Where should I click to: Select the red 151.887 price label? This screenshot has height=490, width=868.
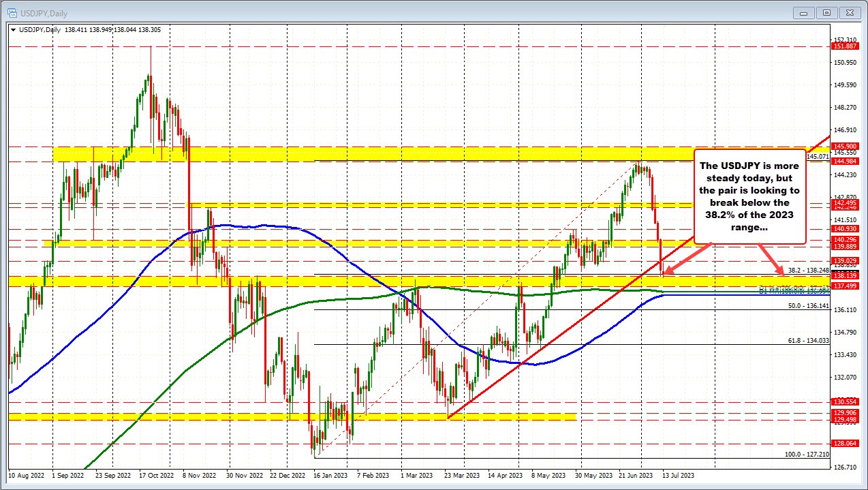(845, 46)
